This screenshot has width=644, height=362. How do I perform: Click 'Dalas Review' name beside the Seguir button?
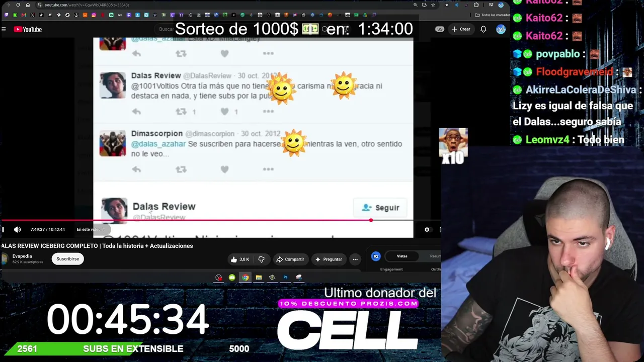point(164,207)
